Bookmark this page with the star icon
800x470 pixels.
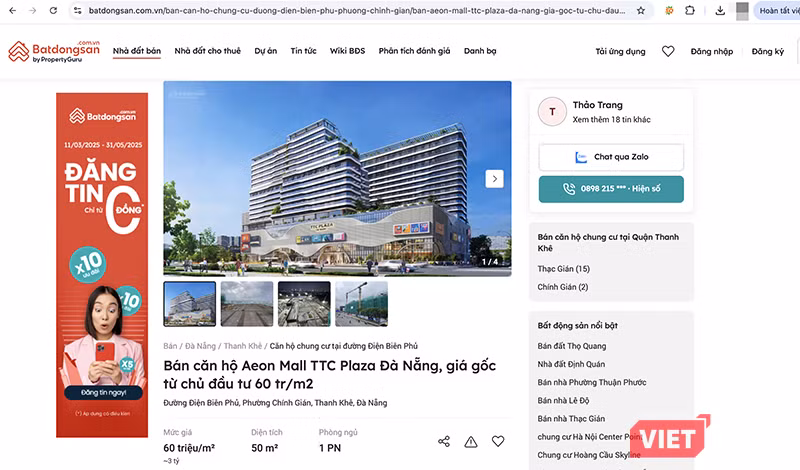click(x=641, y=10)
